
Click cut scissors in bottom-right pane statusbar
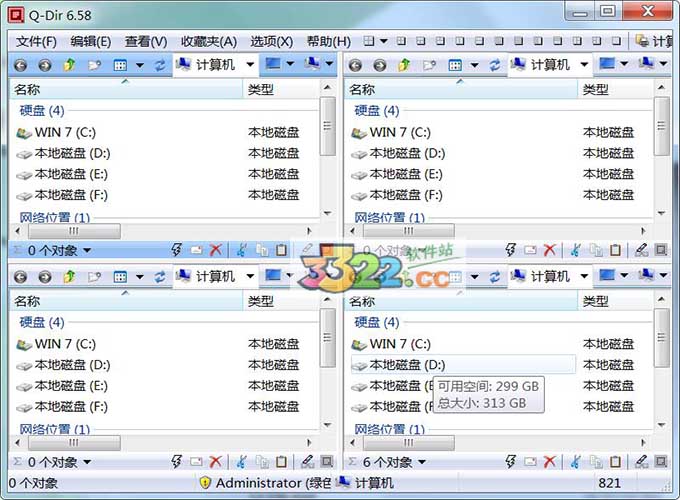tap(575, 462)
